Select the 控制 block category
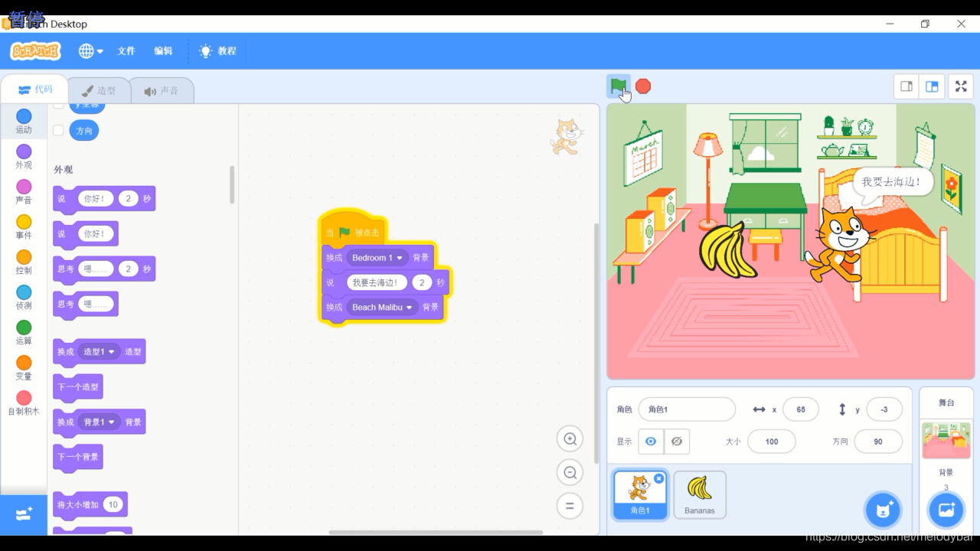 pos(24,262)
